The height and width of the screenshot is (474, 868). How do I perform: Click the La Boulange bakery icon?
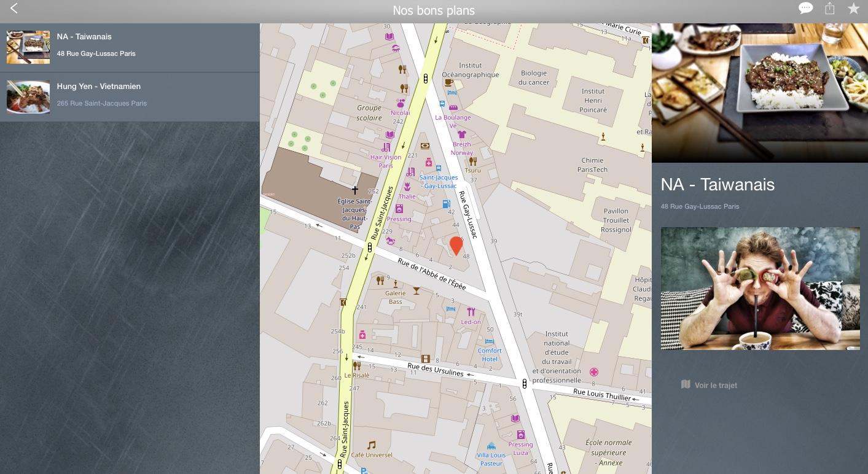click(x=453, y=107)
